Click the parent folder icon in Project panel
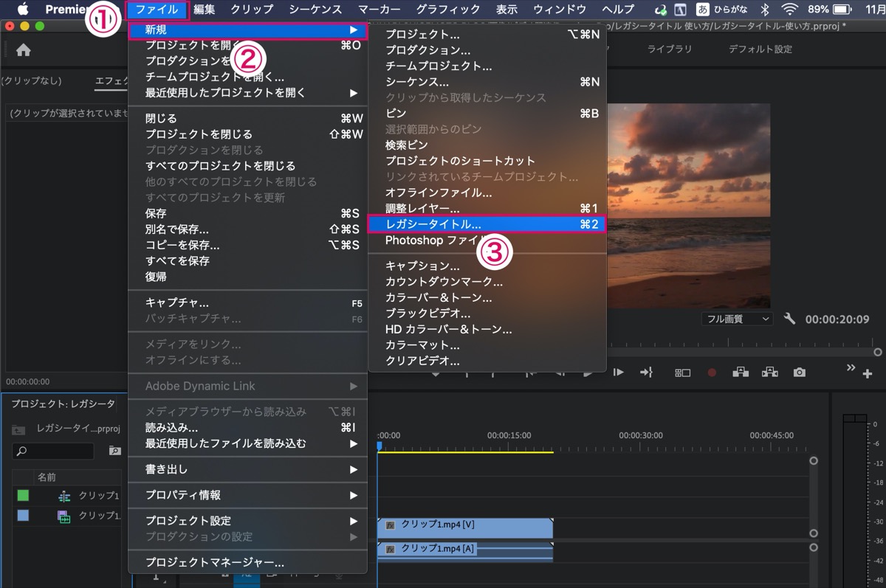Image resolution: width=886 pixels, height=588 pixels. [x=18, y=429]
